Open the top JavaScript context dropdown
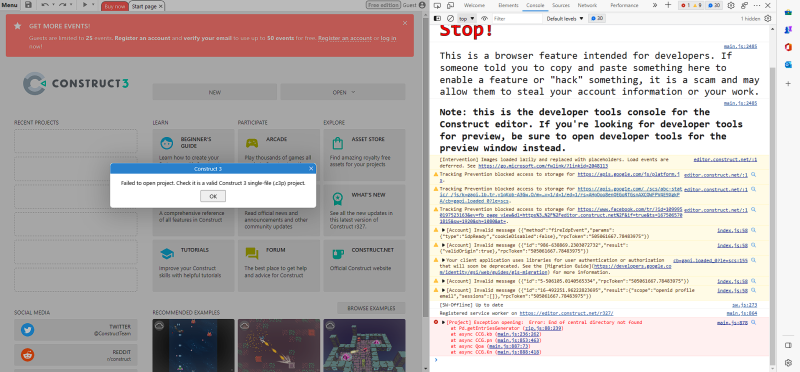Viewport: 800px width, 372px height. [466, 18]
